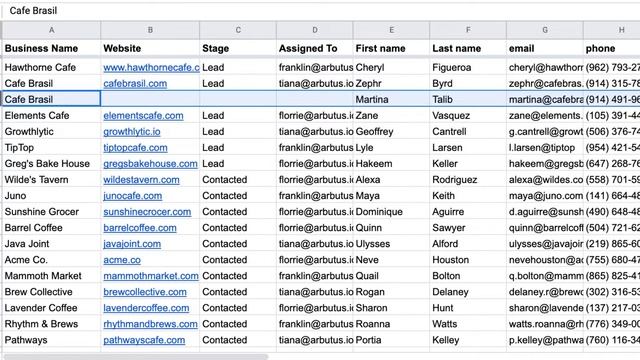Viewport: 640px width, 360px height.
Task: Open the javajoint.com link
Action: [132, 244]
